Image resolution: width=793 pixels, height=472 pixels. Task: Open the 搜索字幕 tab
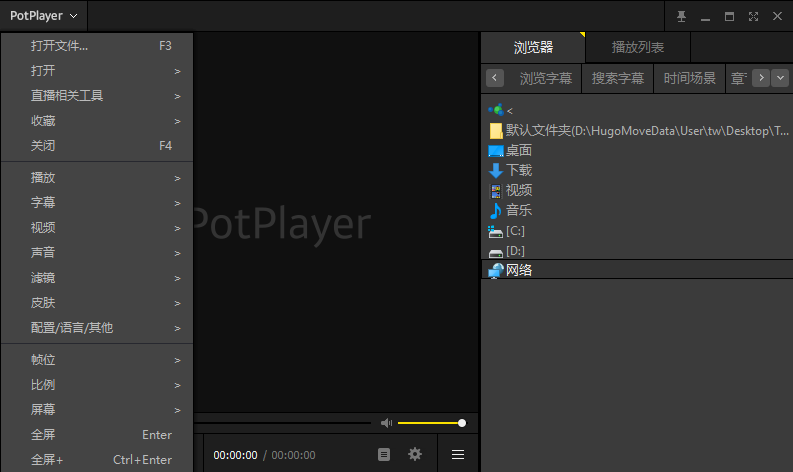(618, 78)
